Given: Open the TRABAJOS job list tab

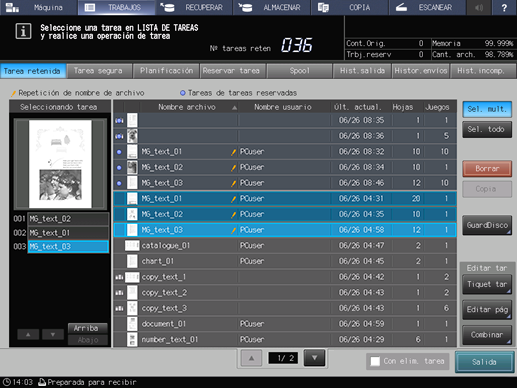Looking at the screenshot, I should coord(116,7).
